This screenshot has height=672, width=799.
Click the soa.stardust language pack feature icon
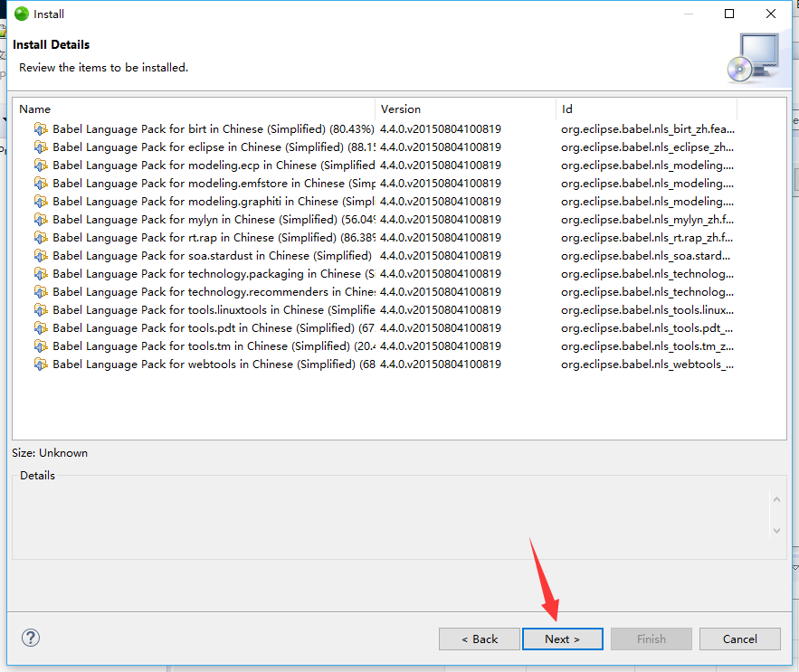click(x=41, y=256)
